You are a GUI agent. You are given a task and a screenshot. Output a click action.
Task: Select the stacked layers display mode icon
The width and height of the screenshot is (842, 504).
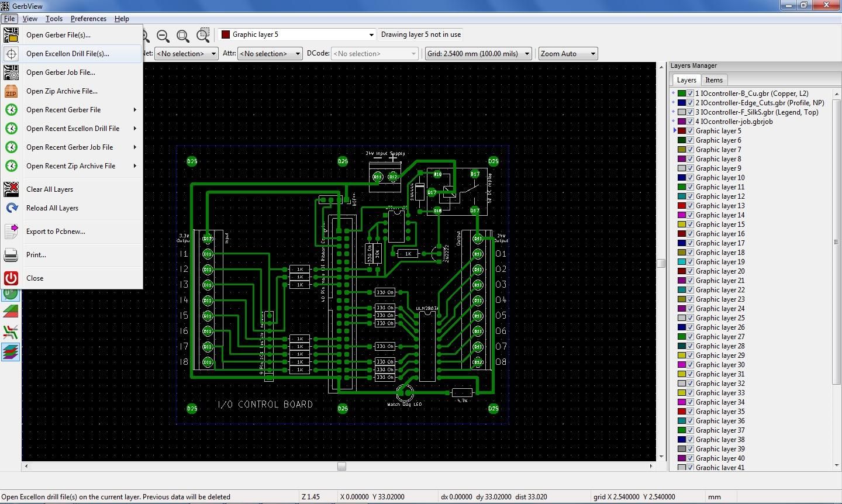pos(11,351)
